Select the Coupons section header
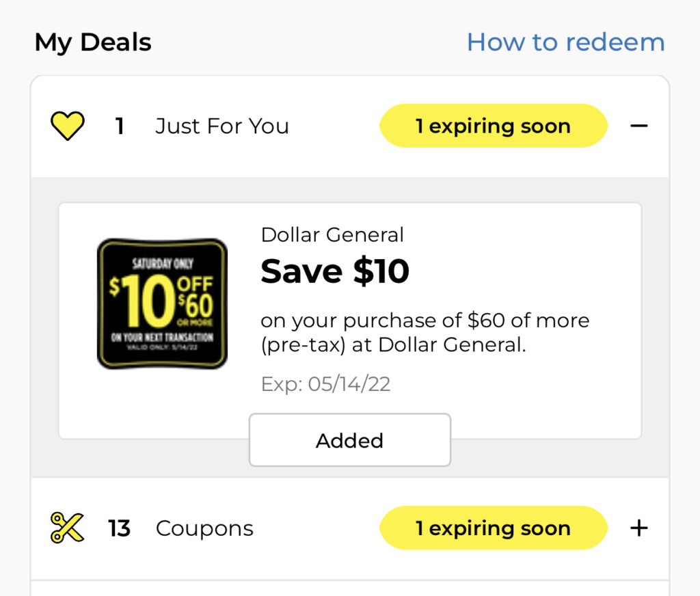The height and width of the screenshot is (596, 700). tap(204, 527)
